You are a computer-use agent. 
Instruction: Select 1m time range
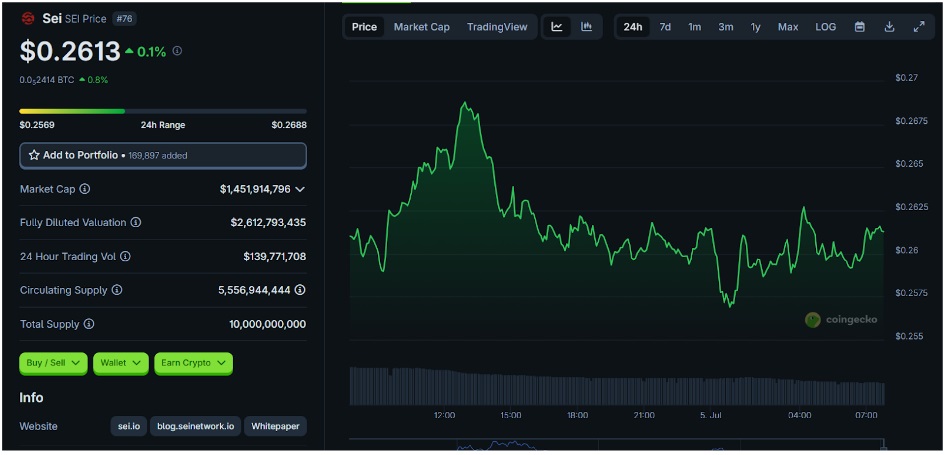pyautogui.click(x=695, y=27)
